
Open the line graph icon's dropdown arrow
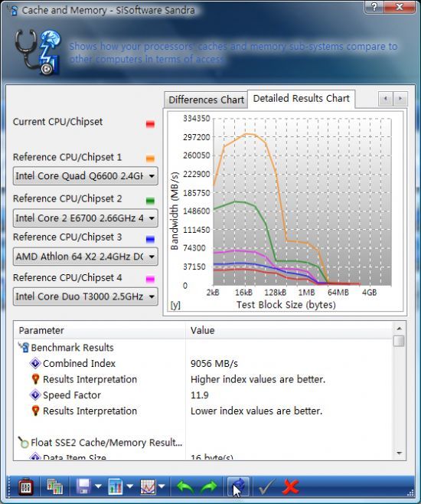tap(162, 486)
